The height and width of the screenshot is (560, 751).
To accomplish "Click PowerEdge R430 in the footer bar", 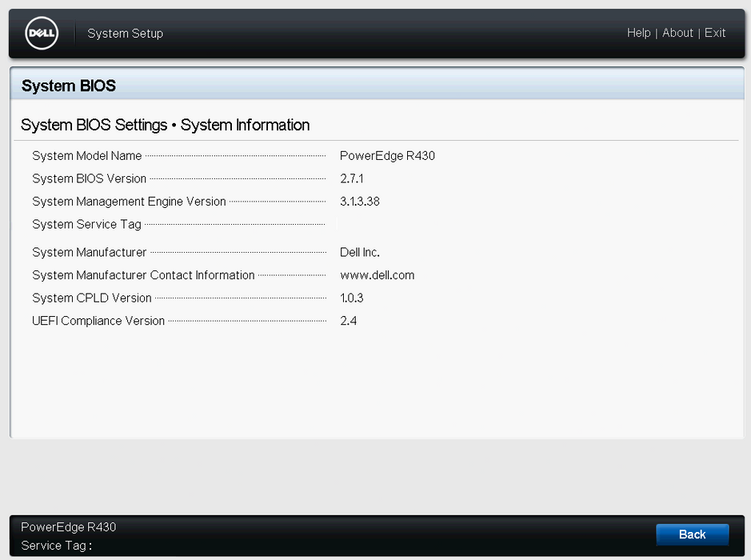I will point(69,527).
